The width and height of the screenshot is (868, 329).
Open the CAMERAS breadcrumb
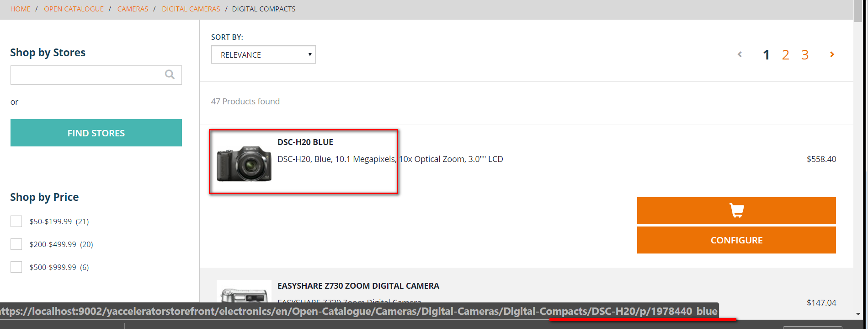133,9
